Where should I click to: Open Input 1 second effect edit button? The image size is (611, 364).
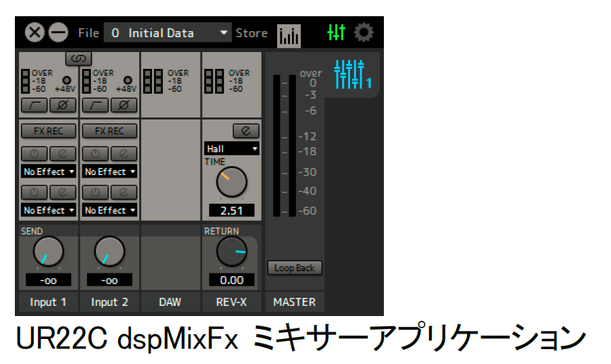pos(63,192)
